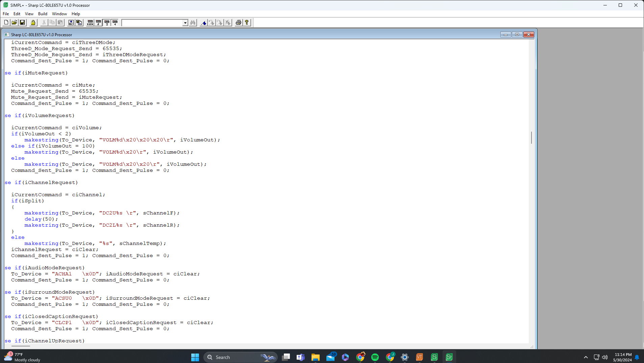
Task: Open the Windows Start menu
Action: click(x=195, y=357)
